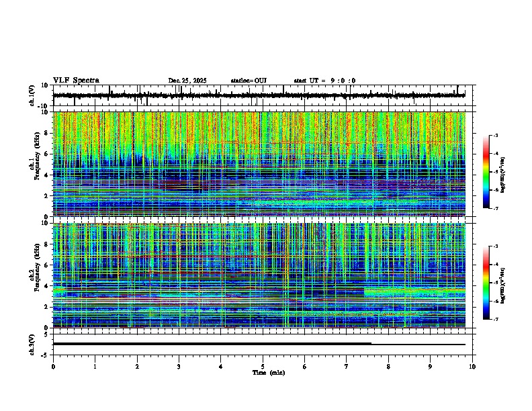
Task: Click the "-7" label on ch.2 color scale
Action: (x=495, y=319)
